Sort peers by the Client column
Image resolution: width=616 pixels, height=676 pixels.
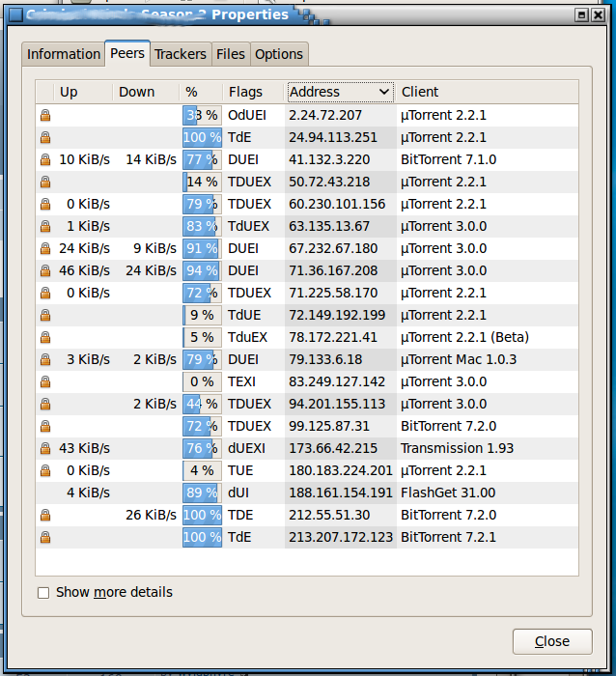[488, 92]
